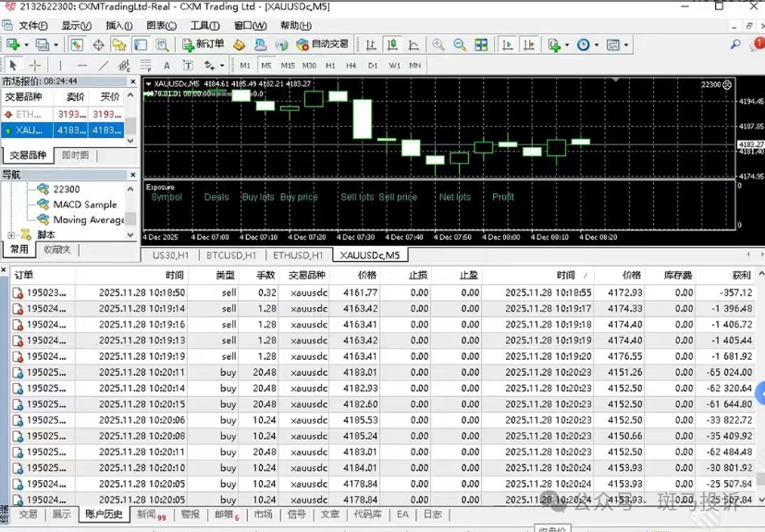Open the 插入 Insert menu
765x532 pixels.
[118, 26]
